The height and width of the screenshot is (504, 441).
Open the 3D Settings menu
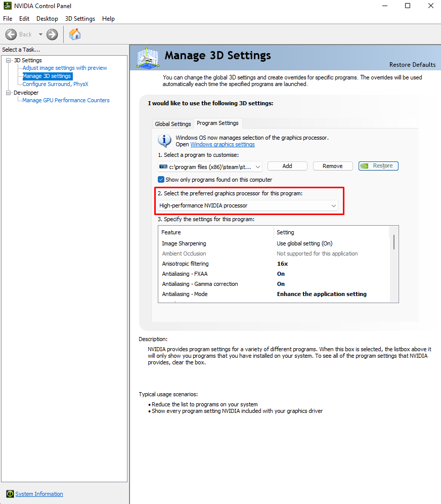coord(80,19)
